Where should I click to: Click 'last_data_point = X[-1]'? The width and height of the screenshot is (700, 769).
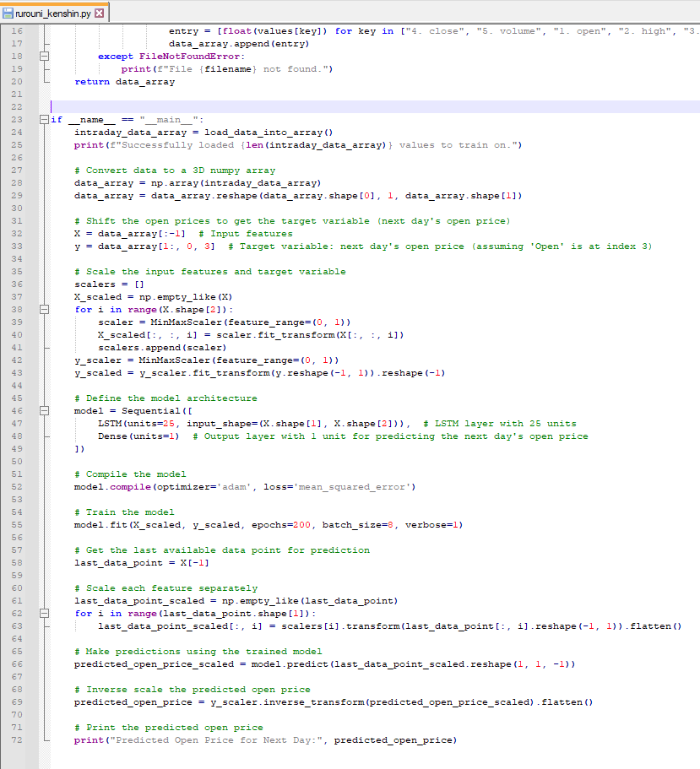coord(142,563)
